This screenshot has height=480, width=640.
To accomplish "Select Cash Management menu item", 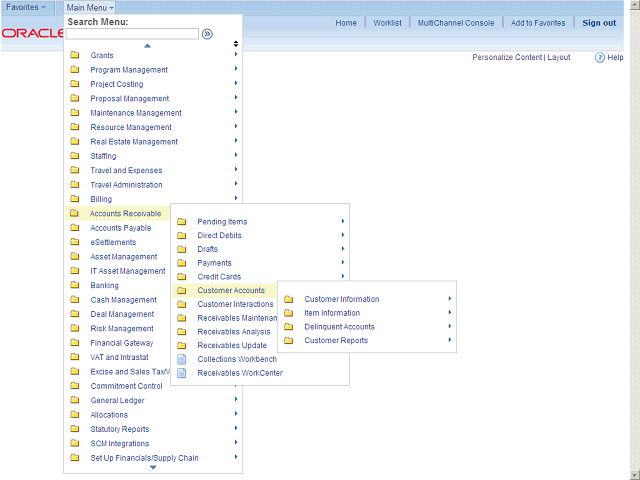I will click(x=123, y=300).
